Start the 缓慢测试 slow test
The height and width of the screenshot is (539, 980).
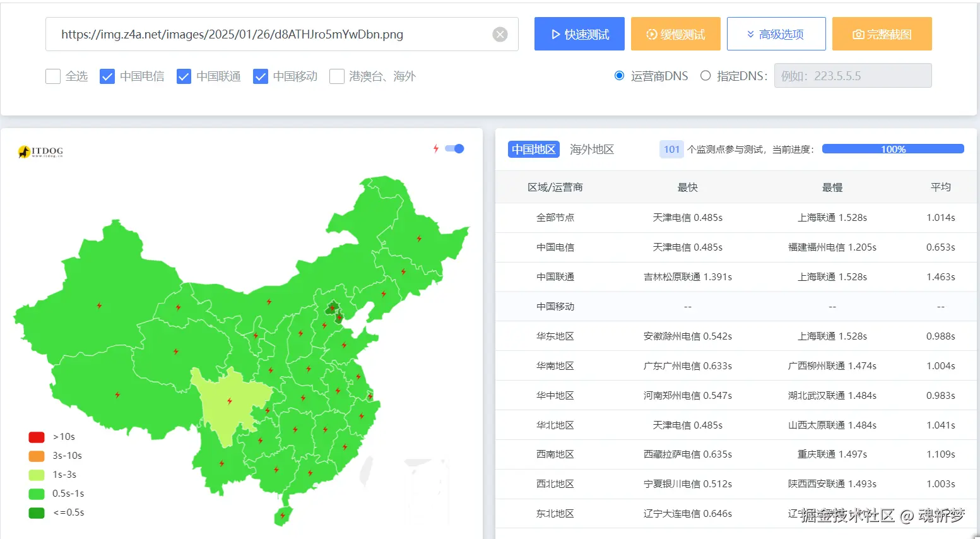[675, 34]
